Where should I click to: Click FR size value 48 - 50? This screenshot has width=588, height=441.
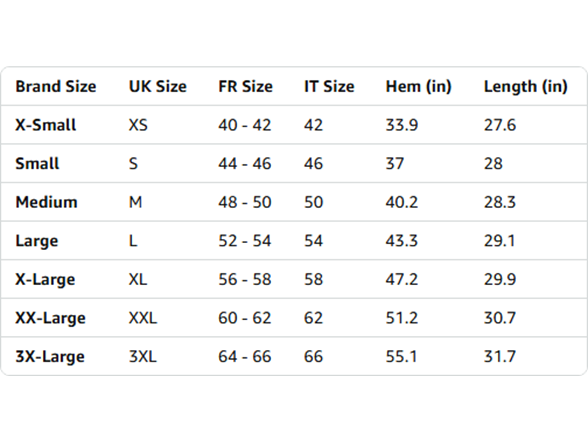[244, 202]
